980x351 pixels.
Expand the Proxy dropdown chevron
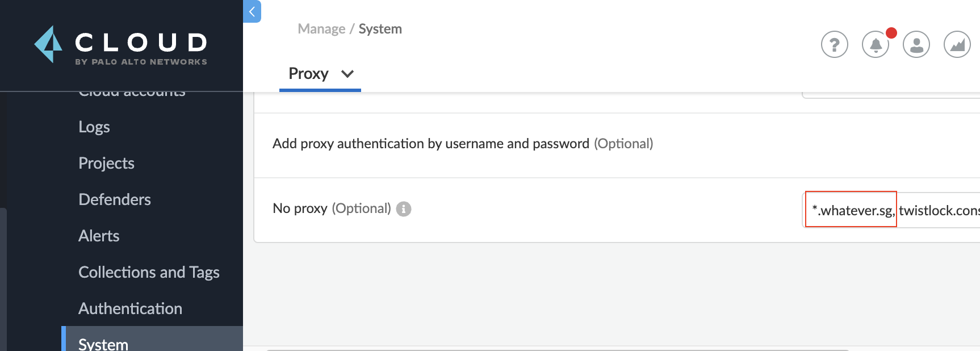click(347, 74)
